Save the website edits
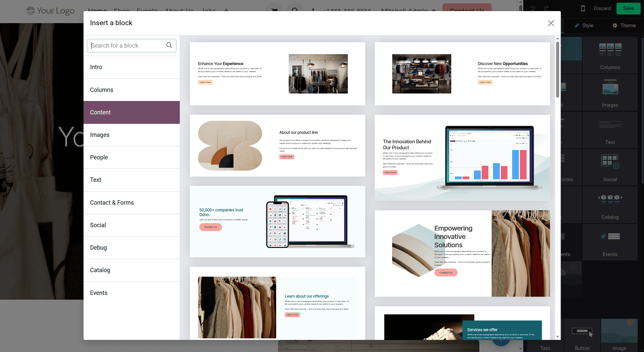644x352 pixels. 628,8
